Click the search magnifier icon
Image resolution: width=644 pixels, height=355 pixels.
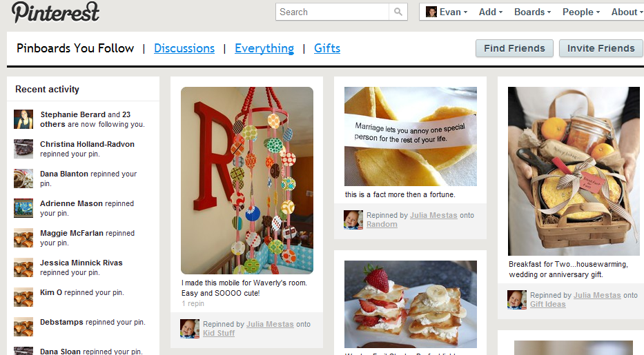(398, 12)
